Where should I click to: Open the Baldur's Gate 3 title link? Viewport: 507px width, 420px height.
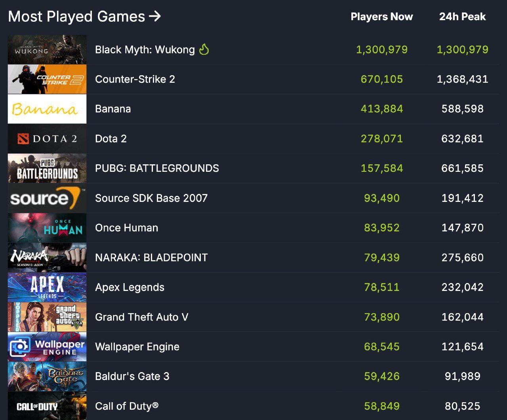(132, 376)
